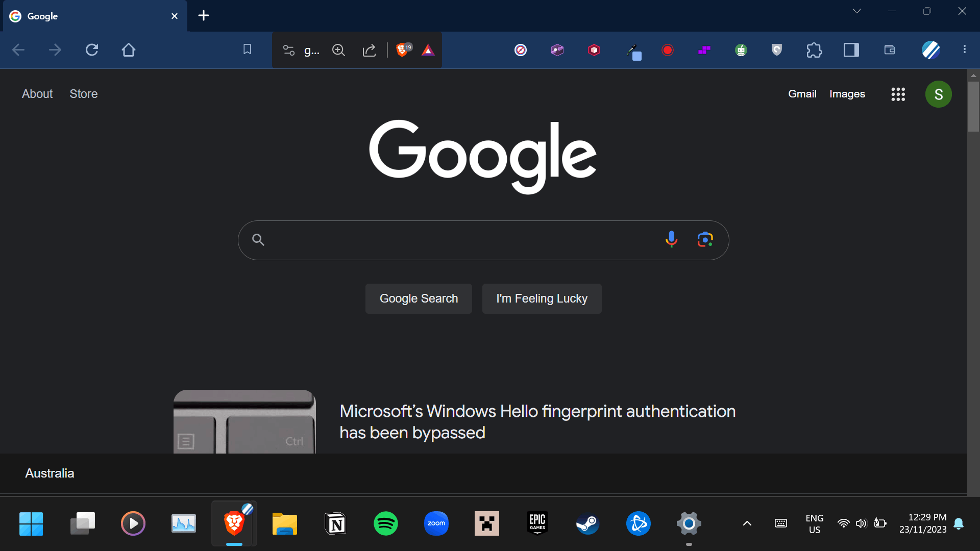Open the Gmail link

pos(802,94)
